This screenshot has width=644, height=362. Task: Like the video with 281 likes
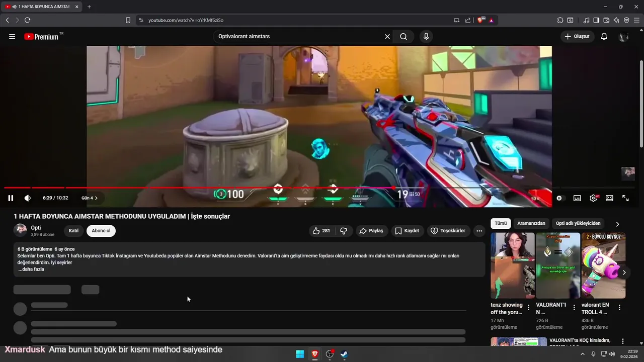(x=321, y=231)
